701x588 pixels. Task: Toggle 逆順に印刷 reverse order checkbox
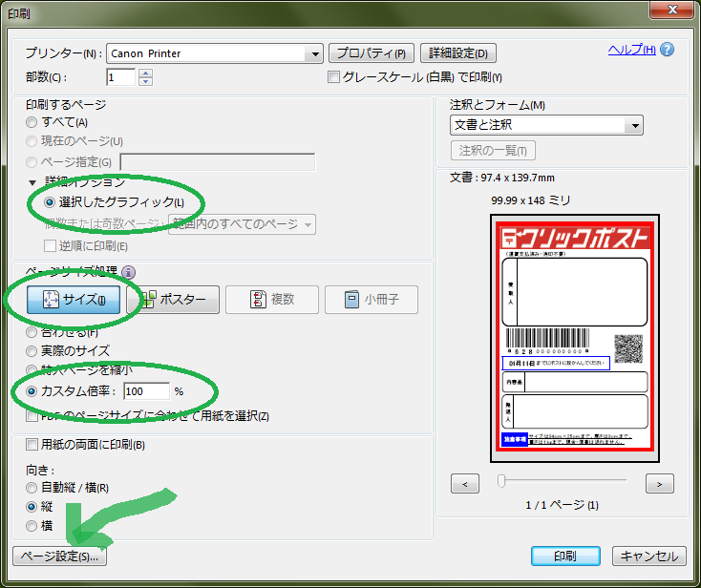pos(50,245)
